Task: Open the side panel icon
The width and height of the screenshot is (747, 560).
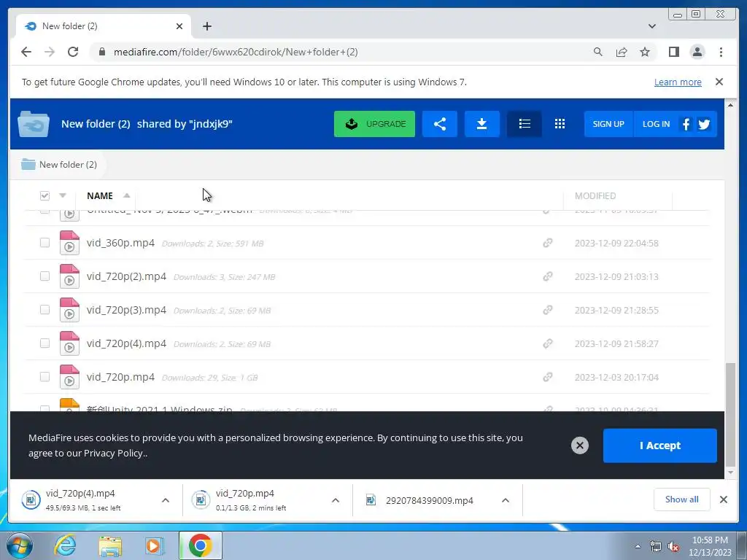Action: click(x=673, y=52)
